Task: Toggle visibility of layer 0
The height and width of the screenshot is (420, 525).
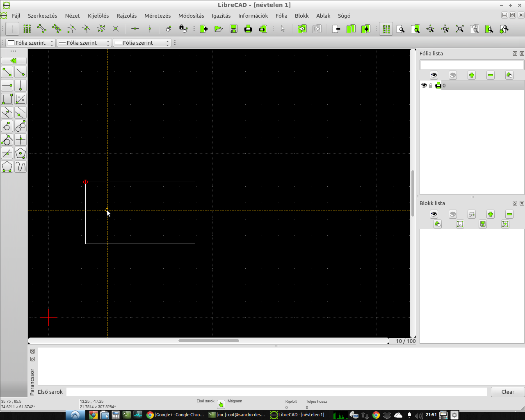Action: (424, 85)
